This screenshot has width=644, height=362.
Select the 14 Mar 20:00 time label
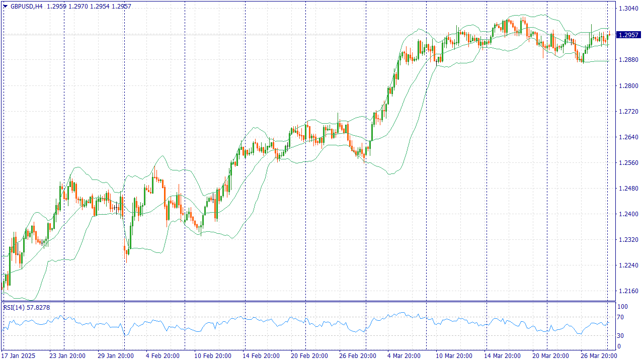(503, 356)
